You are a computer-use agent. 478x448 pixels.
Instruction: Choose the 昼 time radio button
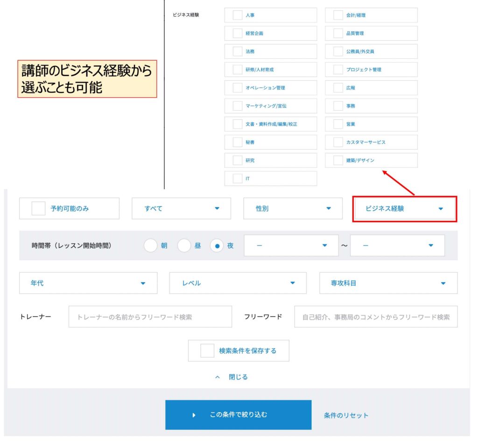[x=184, y=245]
